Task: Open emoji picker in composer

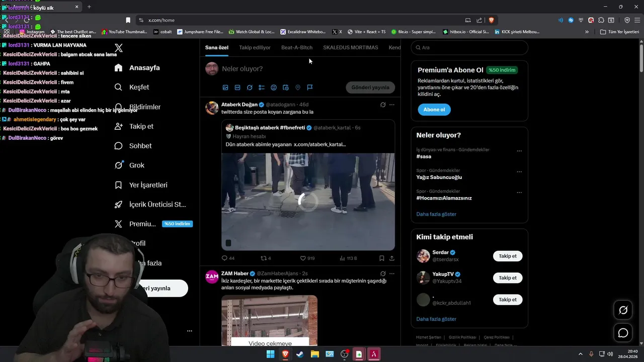Action: tap(274, 87)
